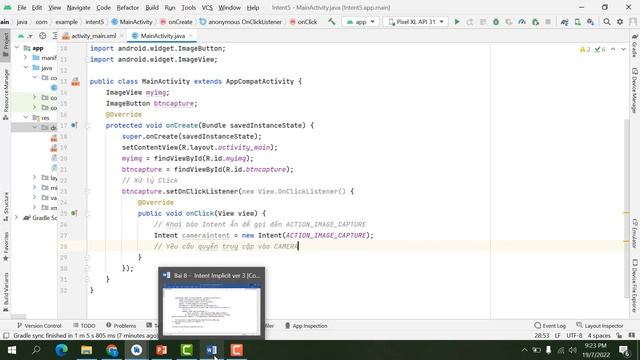The image size is (640, 360).
Task: Click the Make Project hammer icon
Action: click(332, 22)
